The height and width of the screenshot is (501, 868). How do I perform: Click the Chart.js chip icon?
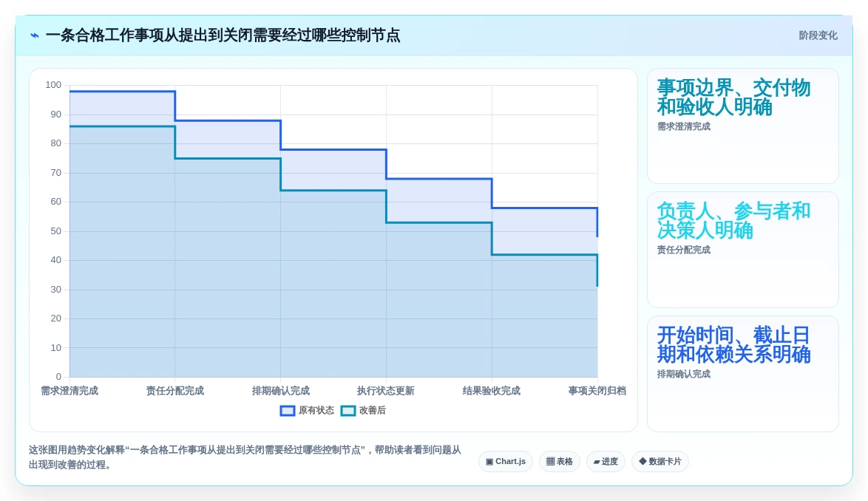489,462
